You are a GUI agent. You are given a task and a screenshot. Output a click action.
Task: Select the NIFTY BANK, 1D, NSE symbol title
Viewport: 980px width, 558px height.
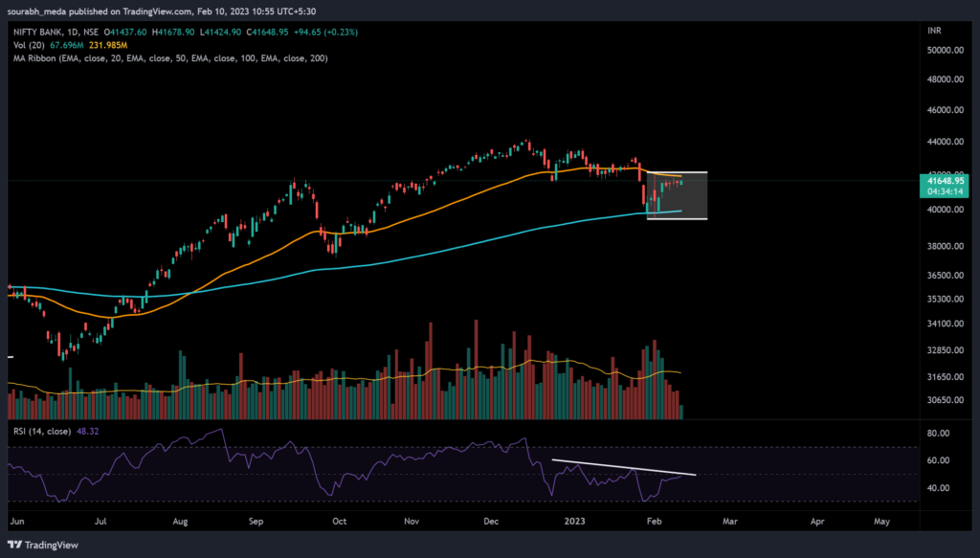(x=56, y=32)
